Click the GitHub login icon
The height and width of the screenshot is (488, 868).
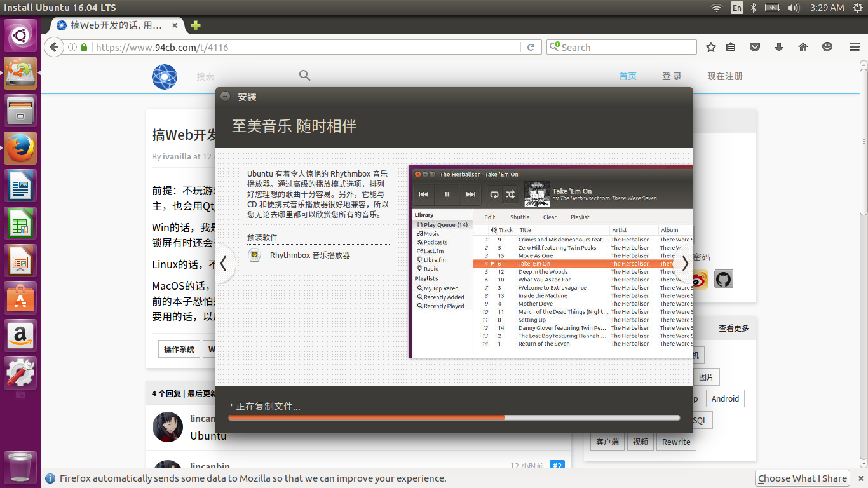click(724, 279)
